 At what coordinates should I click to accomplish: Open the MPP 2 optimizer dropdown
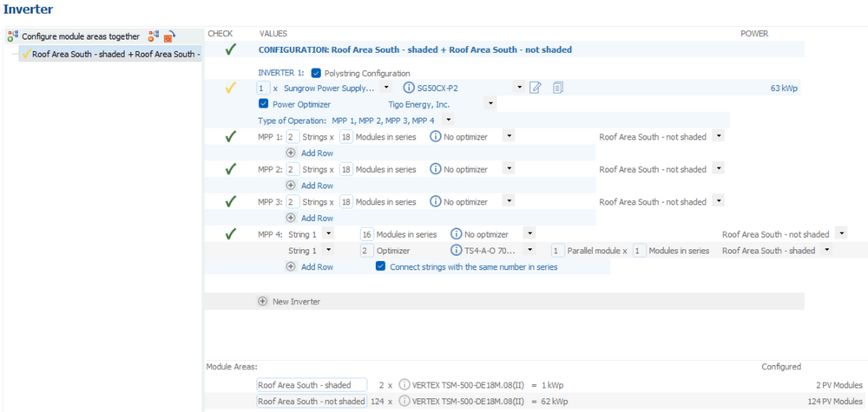coord(509,169)
